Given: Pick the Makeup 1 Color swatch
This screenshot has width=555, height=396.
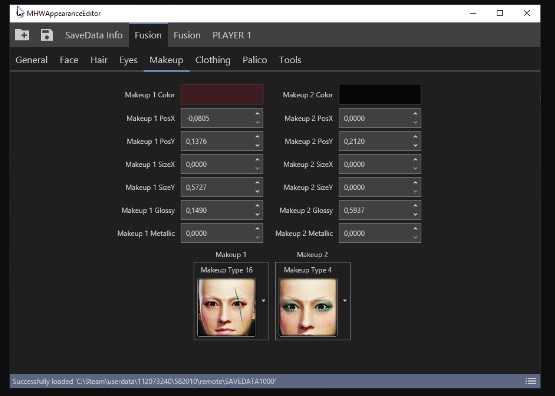Looking at the screenshot, I should [222, 94].
